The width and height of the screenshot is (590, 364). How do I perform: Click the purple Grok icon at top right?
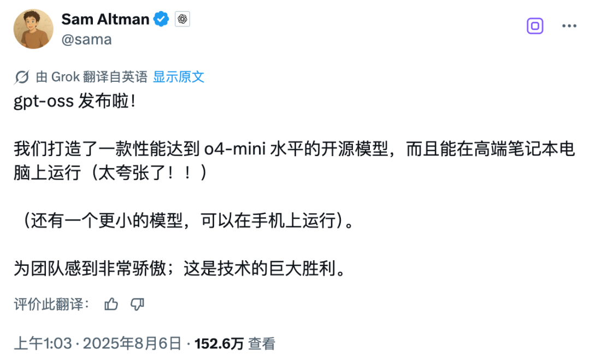(x=535, y=26)
